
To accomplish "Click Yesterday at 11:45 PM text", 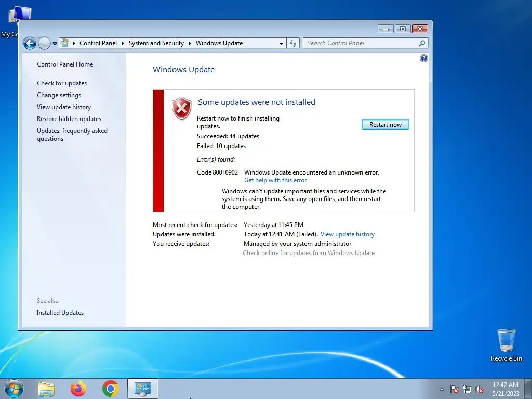I will point(273,224).
